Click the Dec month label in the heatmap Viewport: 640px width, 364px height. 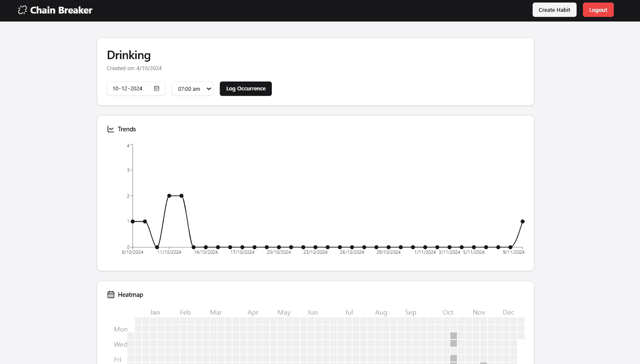coord(509,312)
